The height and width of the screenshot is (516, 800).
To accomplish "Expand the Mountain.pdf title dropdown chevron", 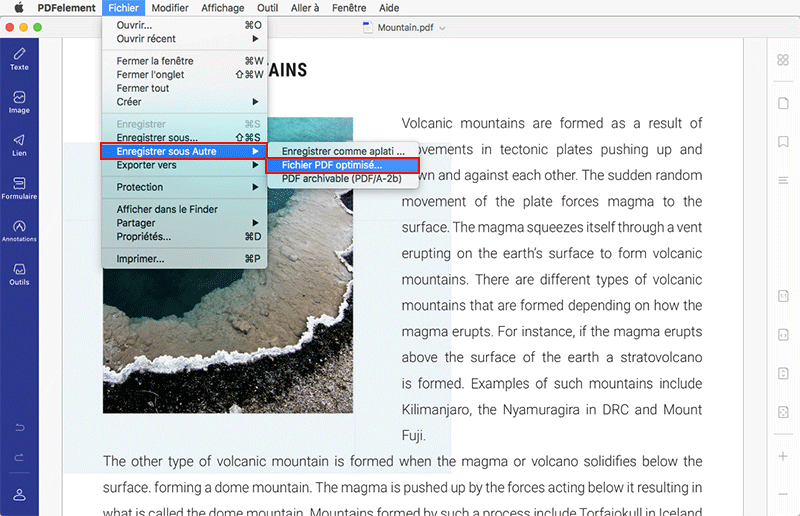I will (x=442, y=28).
